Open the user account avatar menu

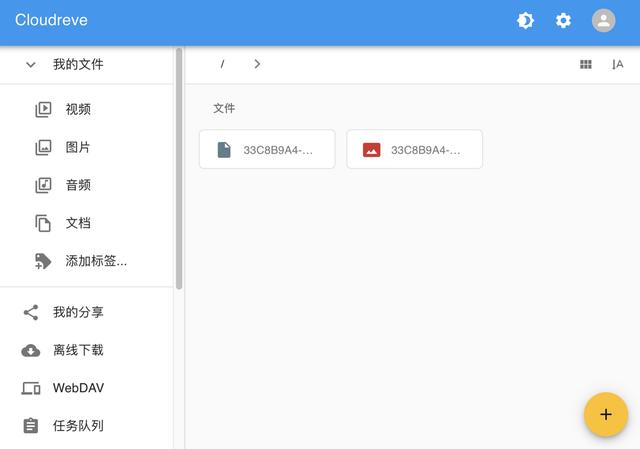click(x=603, y=20)
